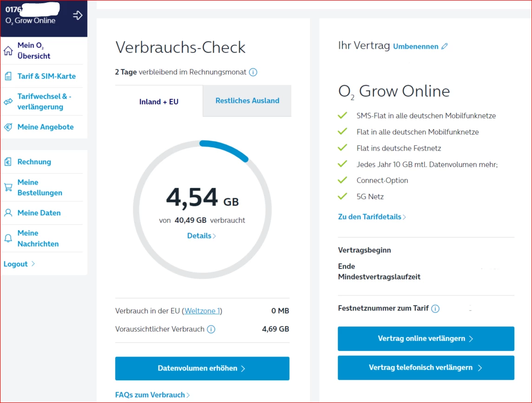The image size is (532, 403).
Task: Click the euro tag icon for Meine Angebote
Action: [8, 127]
